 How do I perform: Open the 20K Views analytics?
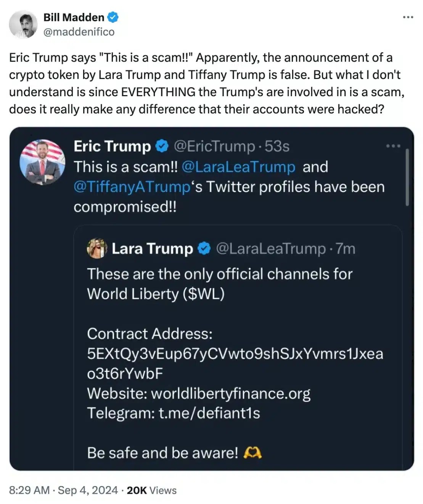coord(151,490)
